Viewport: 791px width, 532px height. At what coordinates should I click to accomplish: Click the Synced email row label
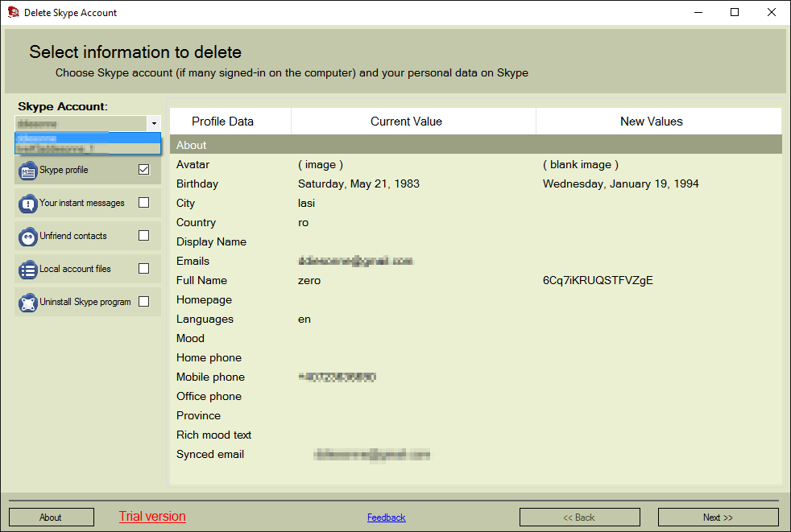pyautogui.click(x=210, y=455)
